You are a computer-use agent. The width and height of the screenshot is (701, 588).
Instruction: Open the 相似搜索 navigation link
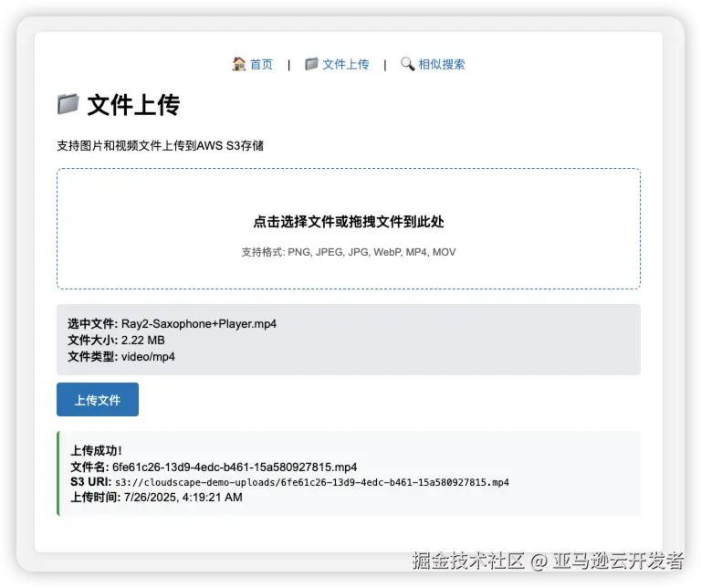[442, 65]
